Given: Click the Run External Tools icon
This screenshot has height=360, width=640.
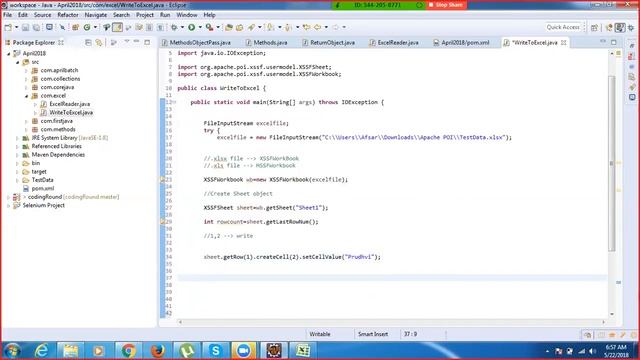Looking at the screenshot, I should coord(209,27).
